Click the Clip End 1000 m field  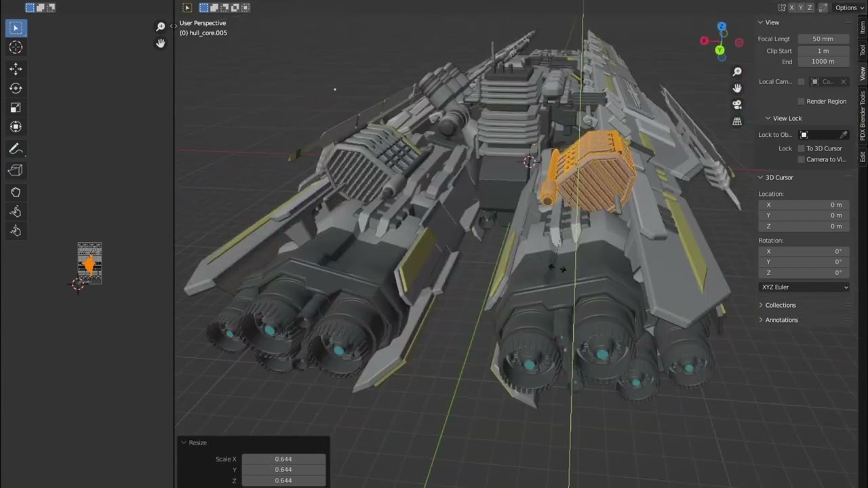[823, 62]
